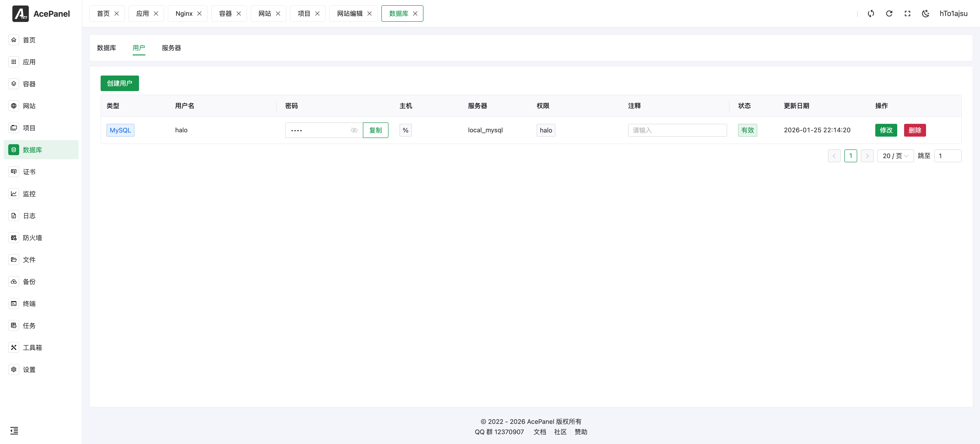Toggle the 有效 status tag for halo
The width and height of the screenshot is (980, 444).
pyautogui.click(x=747, y=130)
